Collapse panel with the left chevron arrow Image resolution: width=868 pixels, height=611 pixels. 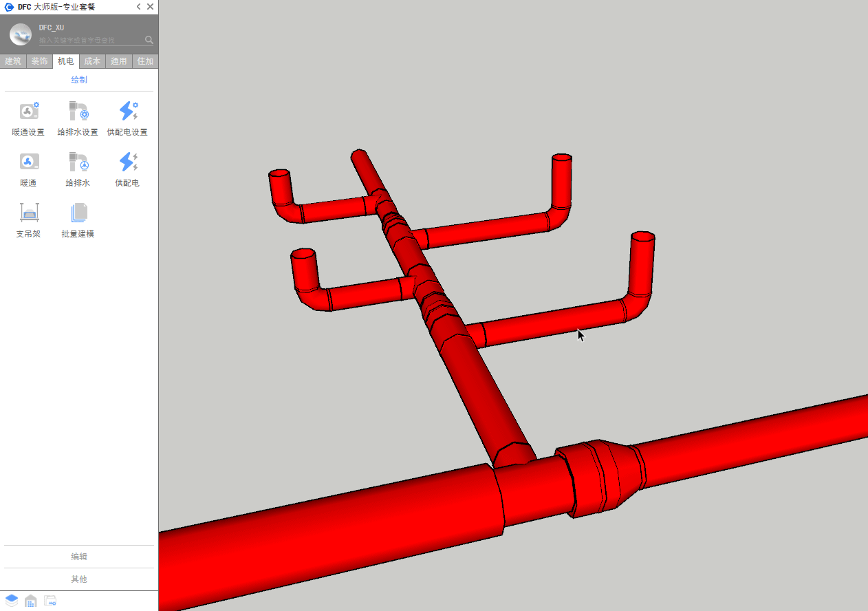[x=138, y=7]
